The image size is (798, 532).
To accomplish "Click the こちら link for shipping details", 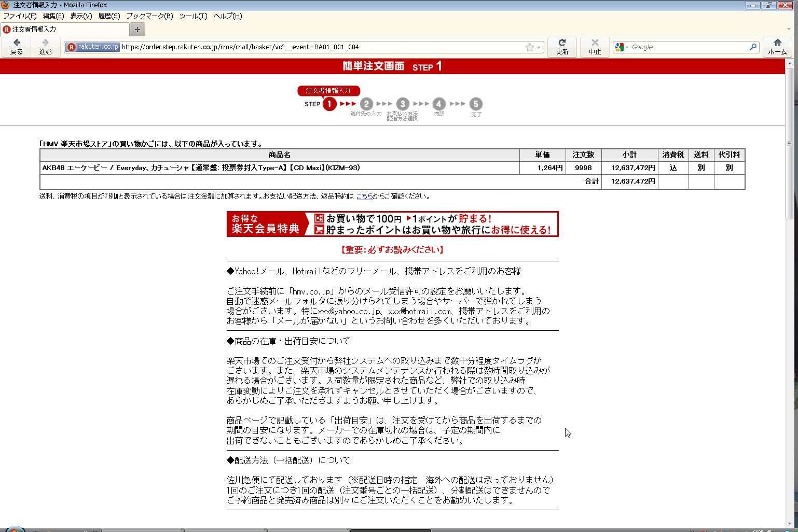I will (364, 196).
